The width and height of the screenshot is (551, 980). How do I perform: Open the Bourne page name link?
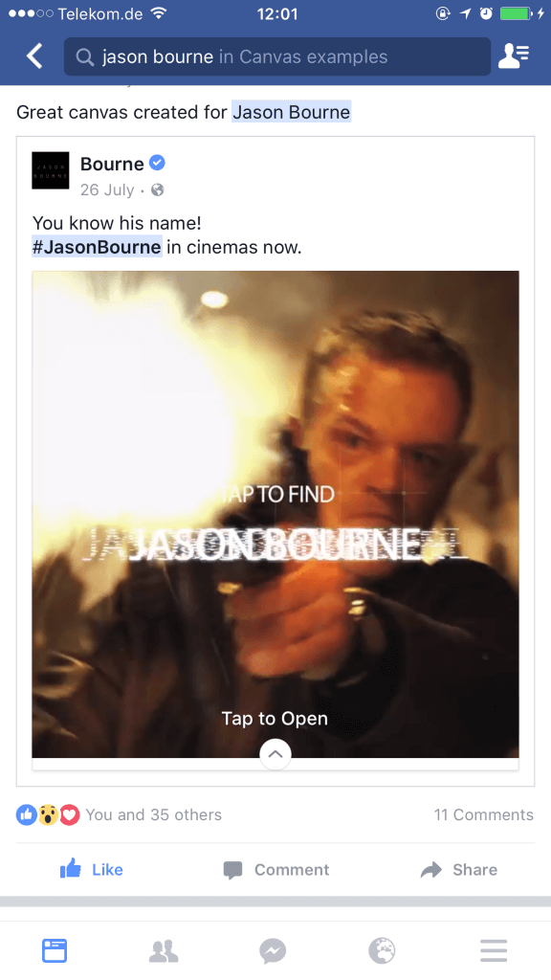[112, 164]
